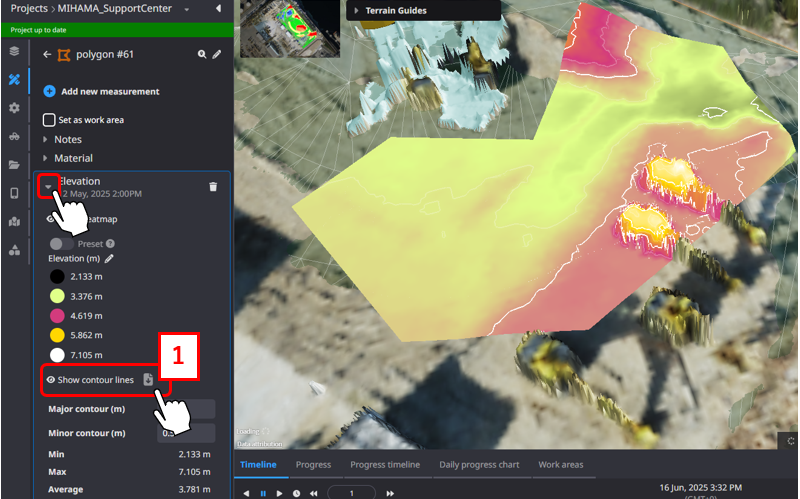Open the folder icon in sidebar
Screen dimensions: 800x499
tap(14, 164)
